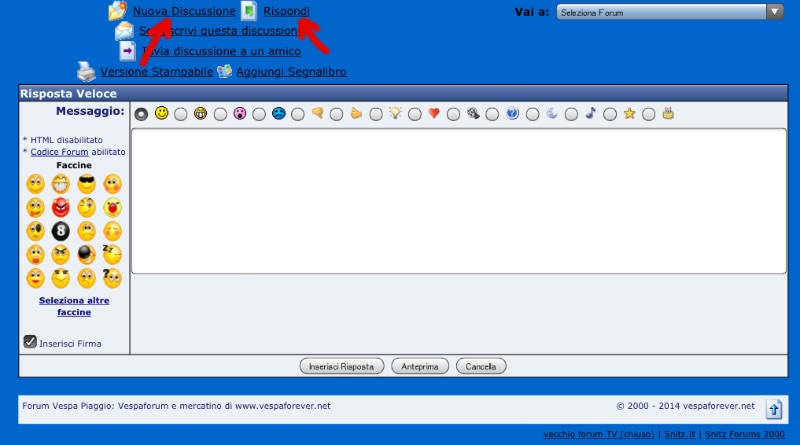This screenshot has height=445, width=800.
Task: Open the Codice Forum link
Action: [59, 152]
